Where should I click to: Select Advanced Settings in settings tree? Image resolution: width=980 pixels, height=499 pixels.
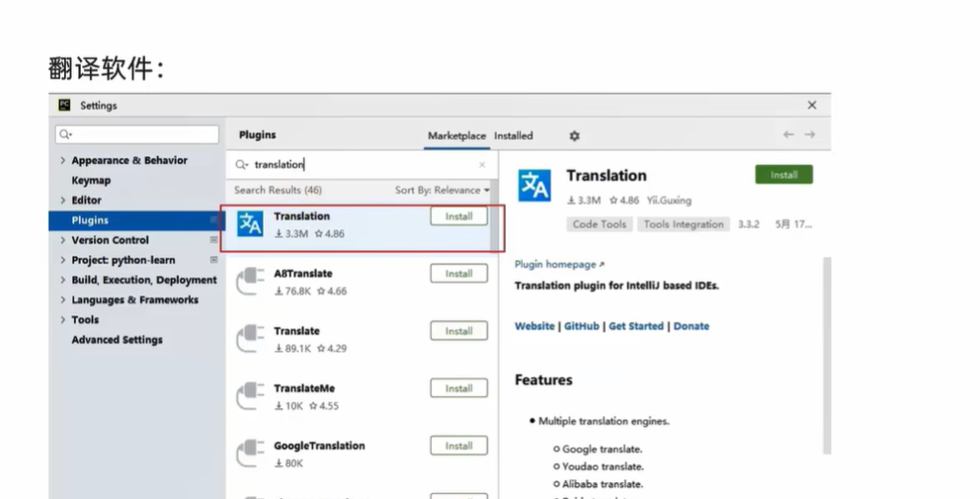point(117,340)
